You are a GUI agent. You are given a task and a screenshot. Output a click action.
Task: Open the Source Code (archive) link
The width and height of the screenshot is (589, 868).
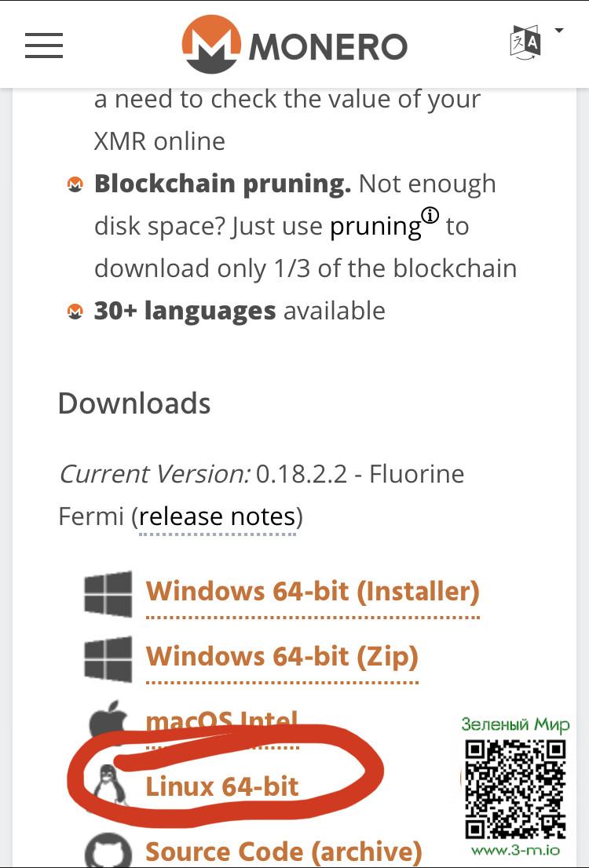[284, 852]
